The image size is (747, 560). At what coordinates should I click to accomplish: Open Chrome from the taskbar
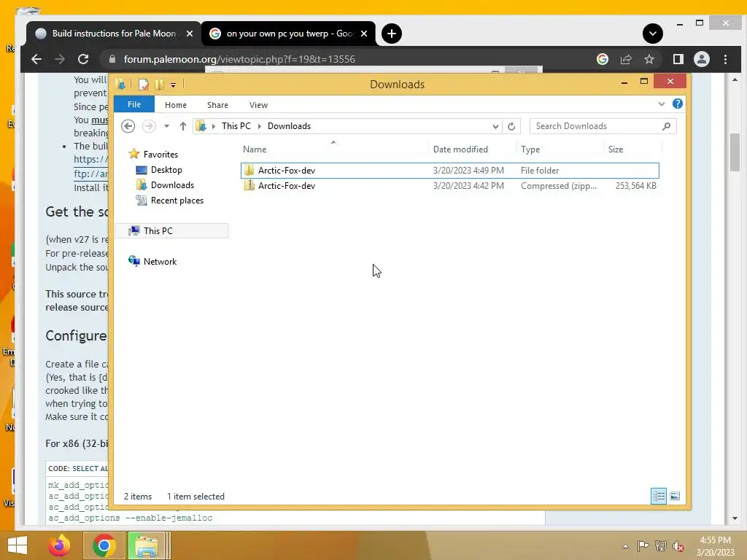coord(104,545)
